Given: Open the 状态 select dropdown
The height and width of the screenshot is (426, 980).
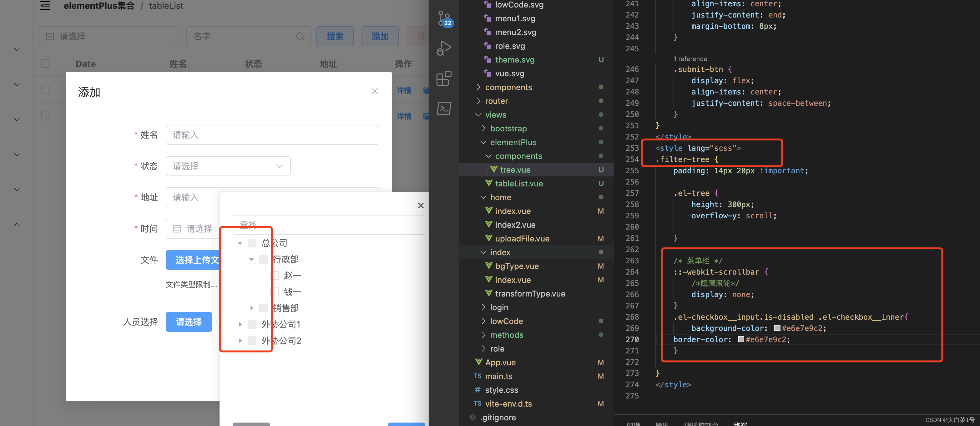Looking at the screenshot, I should coord(228,166).
